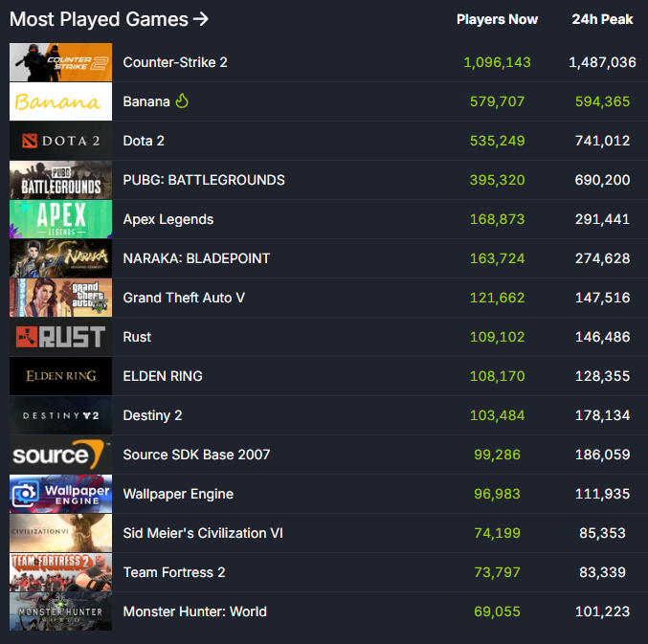Click the Banana game title text

point(146,101)
